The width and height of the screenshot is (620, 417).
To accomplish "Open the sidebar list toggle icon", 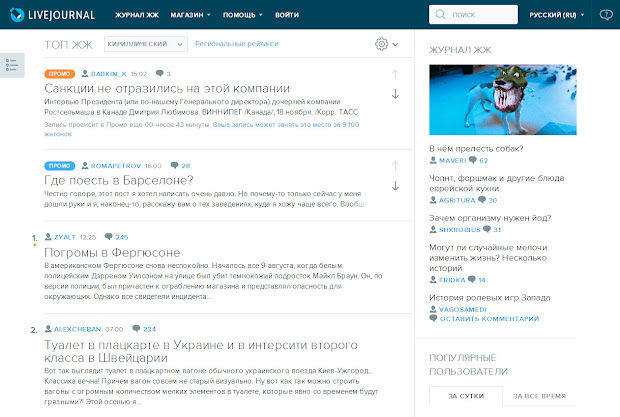I will point(12,65).
